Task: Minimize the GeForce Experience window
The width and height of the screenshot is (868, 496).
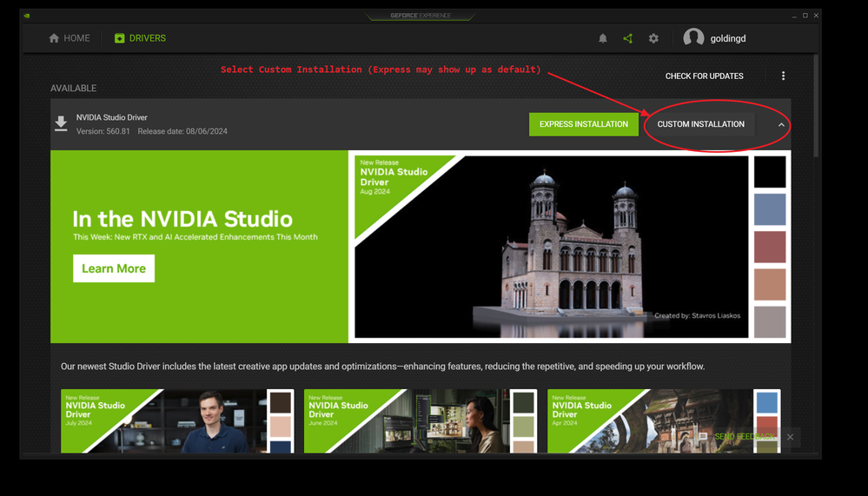Action: 794,16
